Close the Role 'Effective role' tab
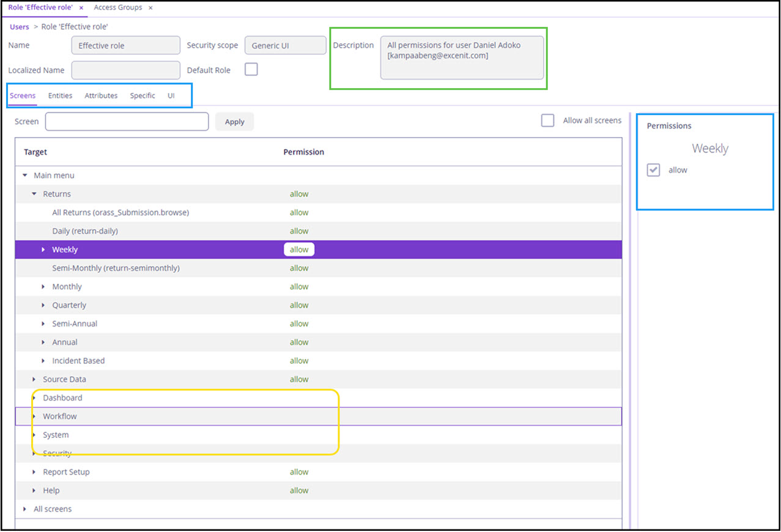 click(x=81, y=8)
